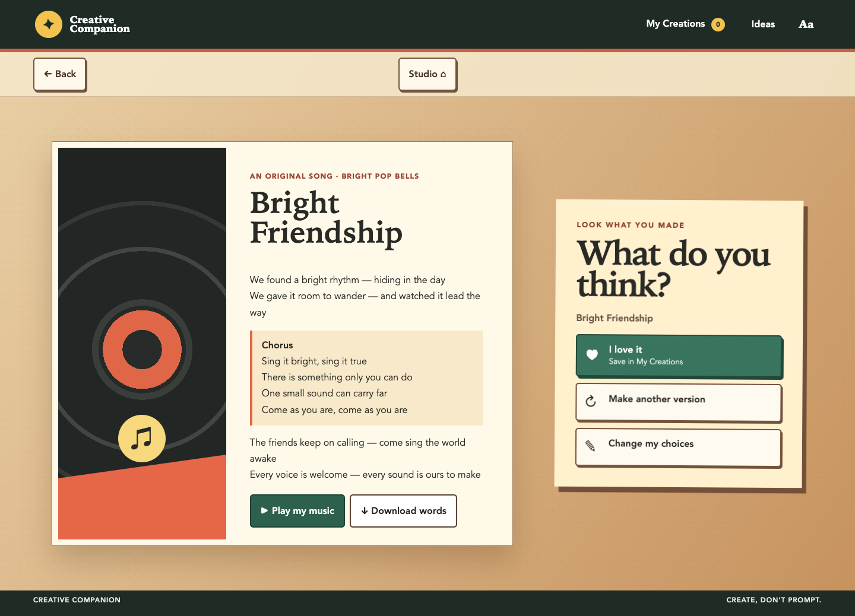The height and width of the screenshot is (616, 855).
Task: Click the lyric 'One small sound can carry far'
Action: pos(324,393)
